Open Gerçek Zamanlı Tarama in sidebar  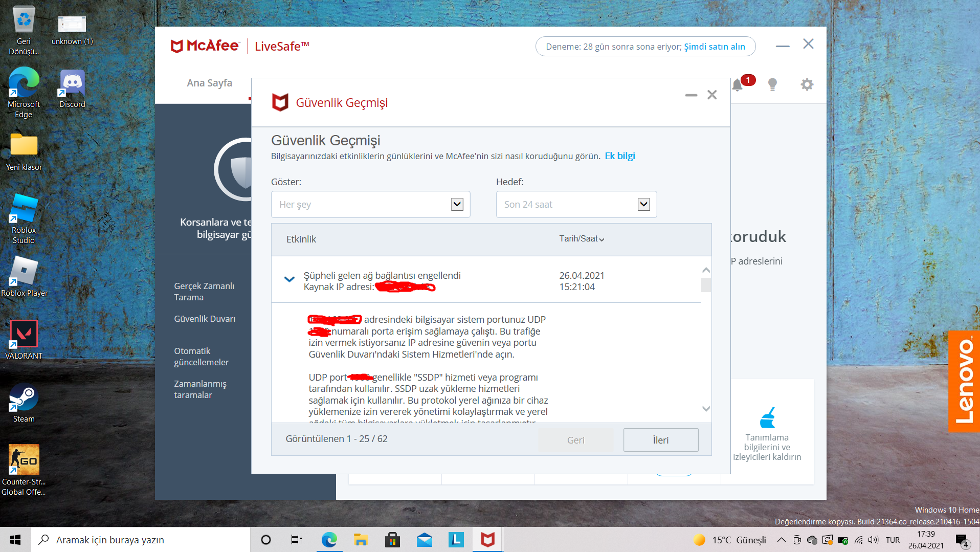[x=204, y=292]
